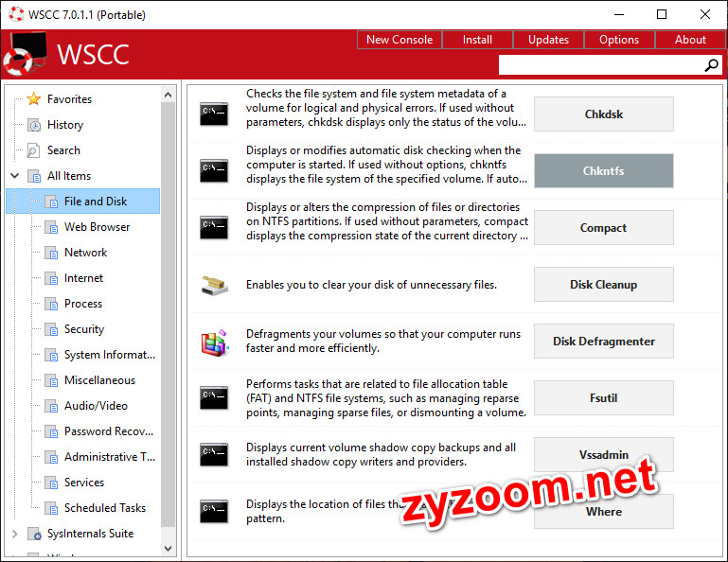Click the Miscellaneous category icon
Screen dimensions: 728x562
pos(51,380)
